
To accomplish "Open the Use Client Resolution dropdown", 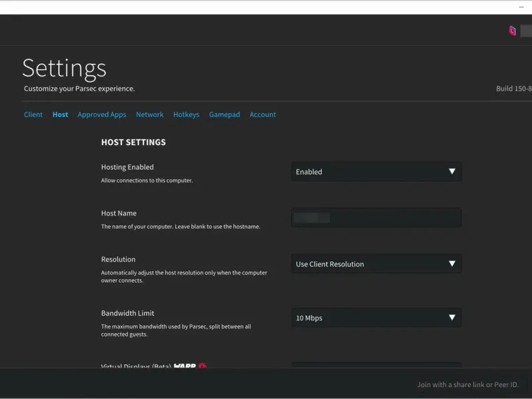I will [x=376, y=264].
